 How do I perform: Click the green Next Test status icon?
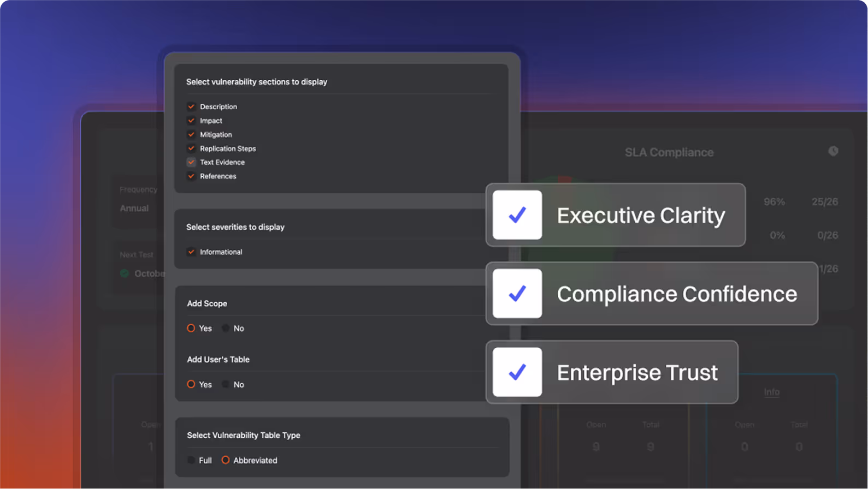[125, 273]
